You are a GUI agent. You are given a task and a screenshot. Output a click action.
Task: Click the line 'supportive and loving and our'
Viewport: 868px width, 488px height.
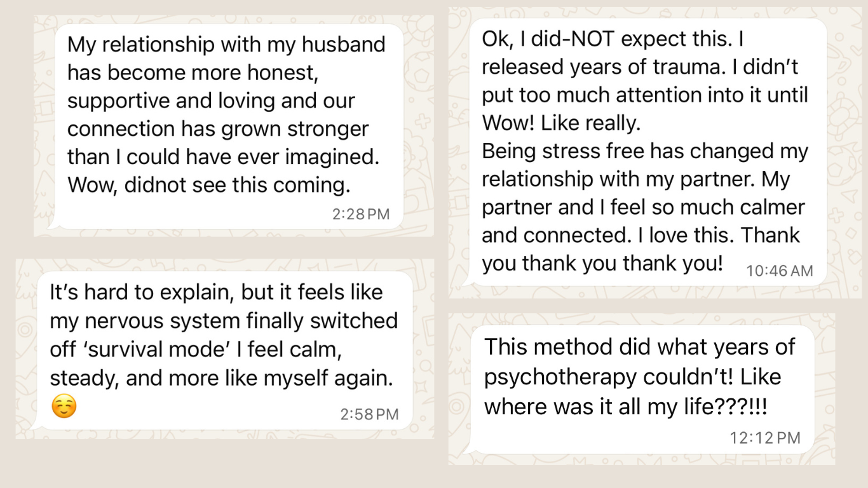(211, 101)
